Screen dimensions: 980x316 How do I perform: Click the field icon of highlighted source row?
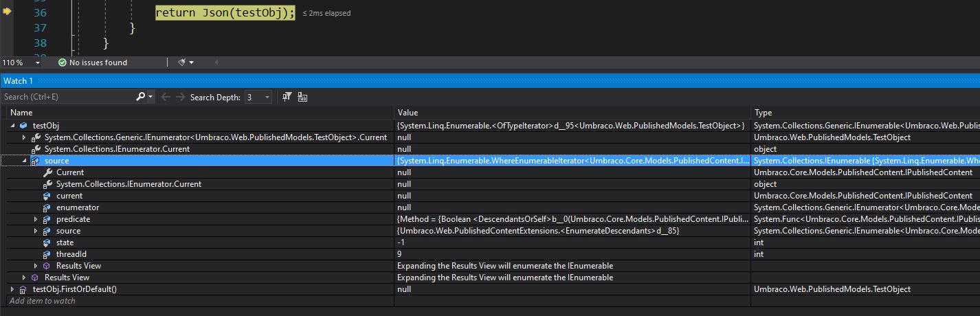pyautogui.click(x=36, y=161)
